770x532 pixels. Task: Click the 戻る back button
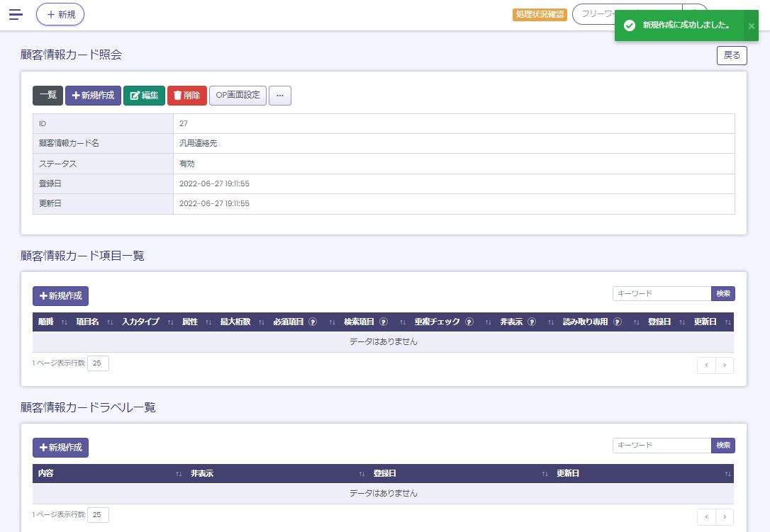(732, 55)
